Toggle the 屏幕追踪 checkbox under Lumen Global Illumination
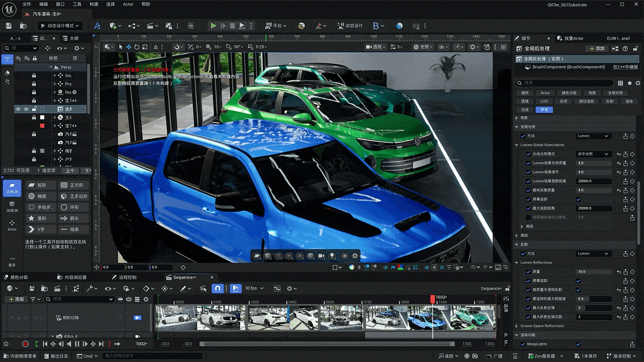 pyautogui.click(x=578, y=199)
